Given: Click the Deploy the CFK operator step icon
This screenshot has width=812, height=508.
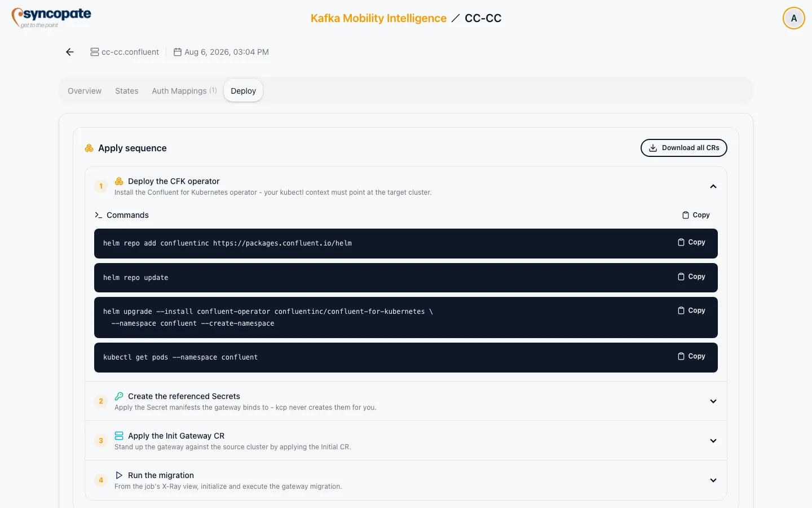Looking at the screenshot, I should [x=119, y=181].
